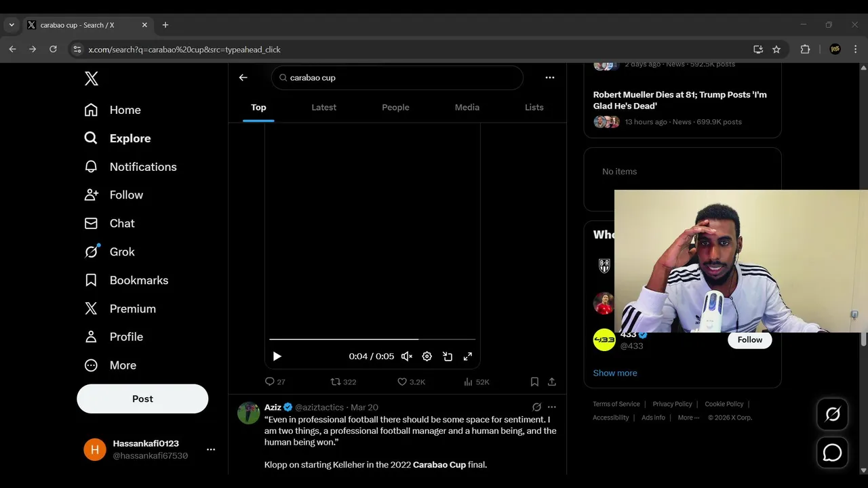The height and width of the screenshot is (488, 868).
Task: Open the More sidebar menu
Action: coord(110,365)
